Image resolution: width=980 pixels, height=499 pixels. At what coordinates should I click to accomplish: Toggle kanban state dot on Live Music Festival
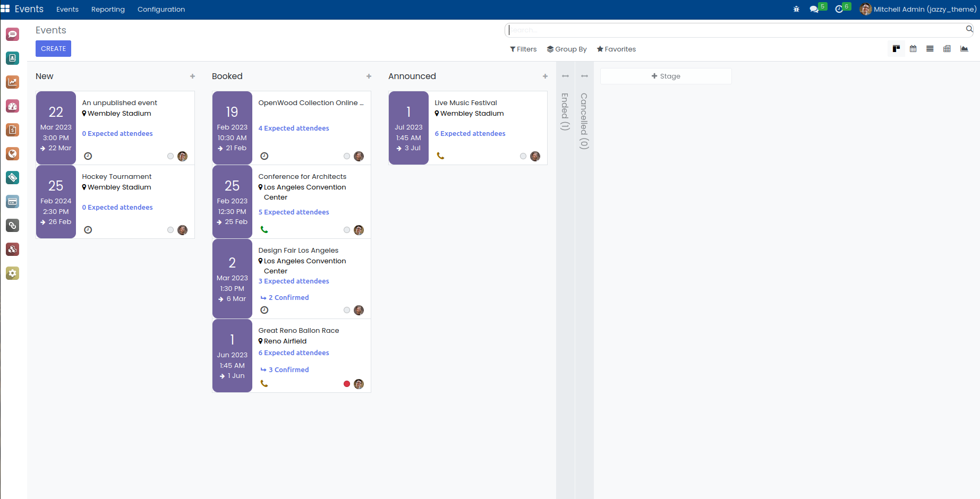(x=523, y=156)
